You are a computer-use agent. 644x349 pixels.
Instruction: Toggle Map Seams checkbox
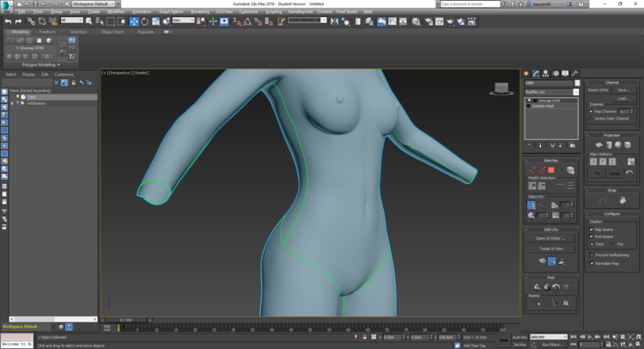tap(592, 230)
